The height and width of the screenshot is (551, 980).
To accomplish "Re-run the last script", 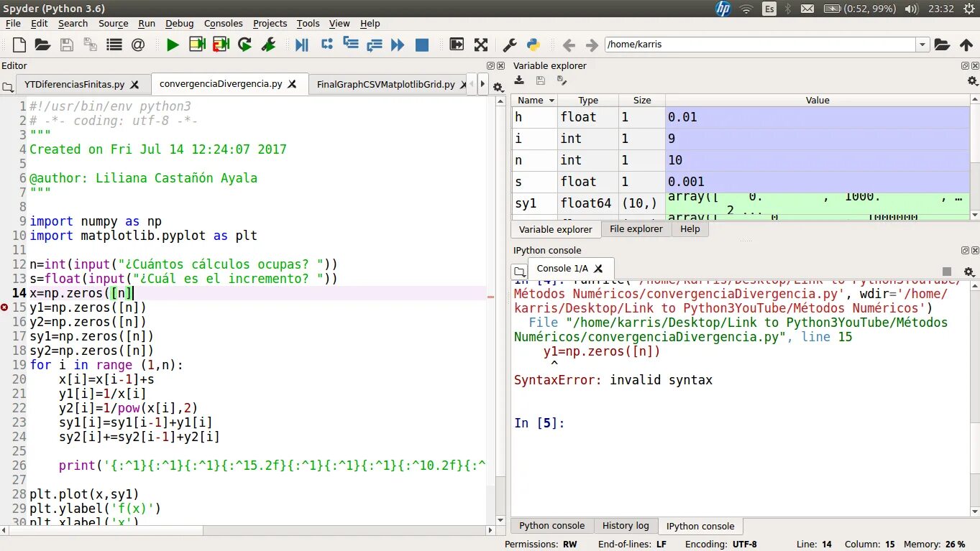I will coord(244,45).
